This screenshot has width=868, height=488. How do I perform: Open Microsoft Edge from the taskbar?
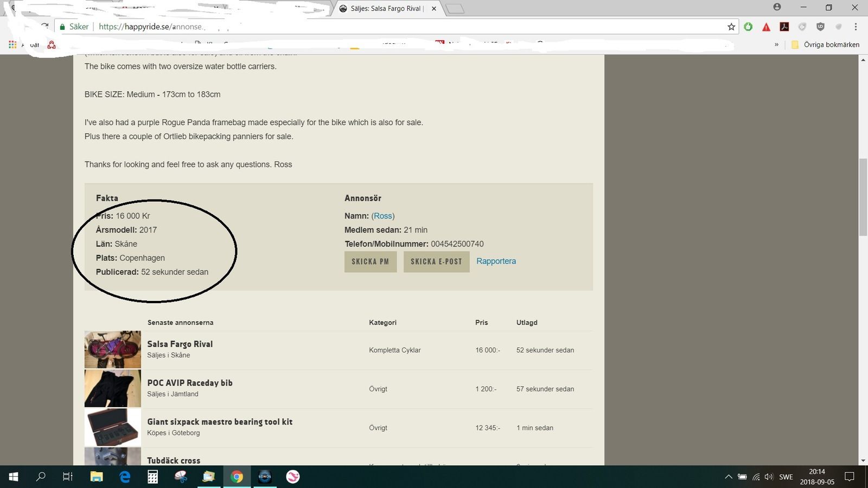[125, 477]
